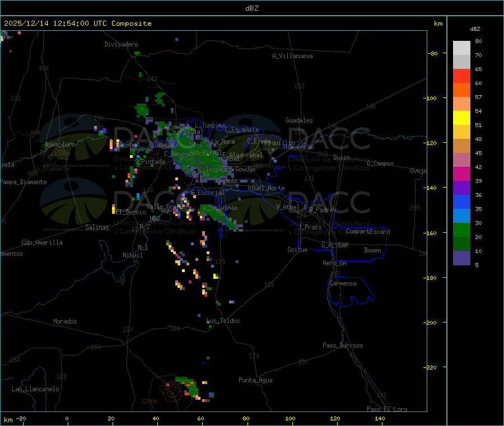This screenshot has width=504, height=426.
Task: Click the Atuel_Norte map label
Action: tap(266, 188)
